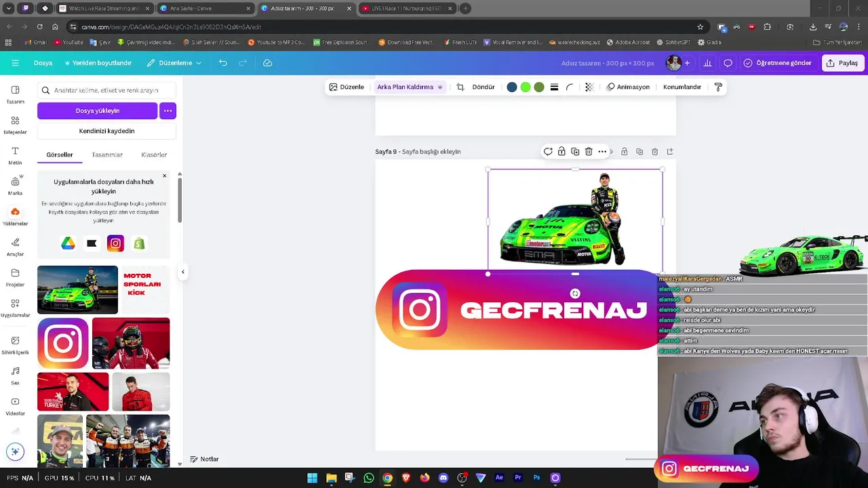Open Marka brand panel
The width and height of the screenshot is (868, 488).
15,186
